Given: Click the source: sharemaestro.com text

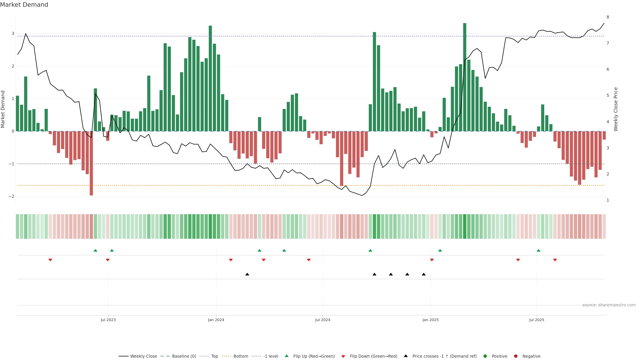Looking at the screenshot, I should click(x=609, y=305).
